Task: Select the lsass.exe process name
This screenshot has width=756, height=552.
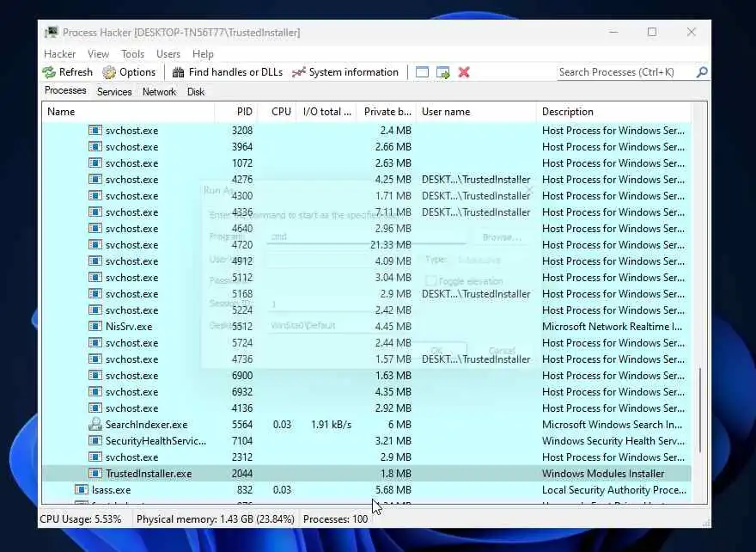Action: (112, 490)
